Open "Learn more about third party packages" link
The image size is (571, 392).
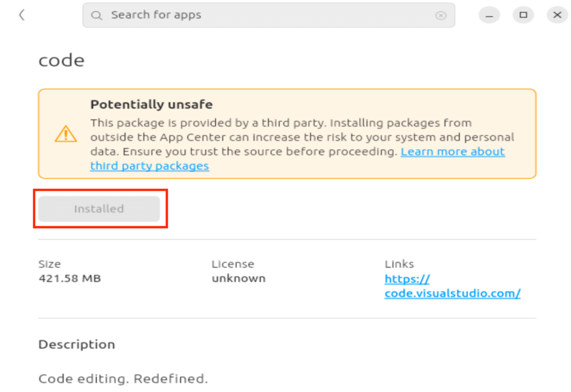point(453,152)
